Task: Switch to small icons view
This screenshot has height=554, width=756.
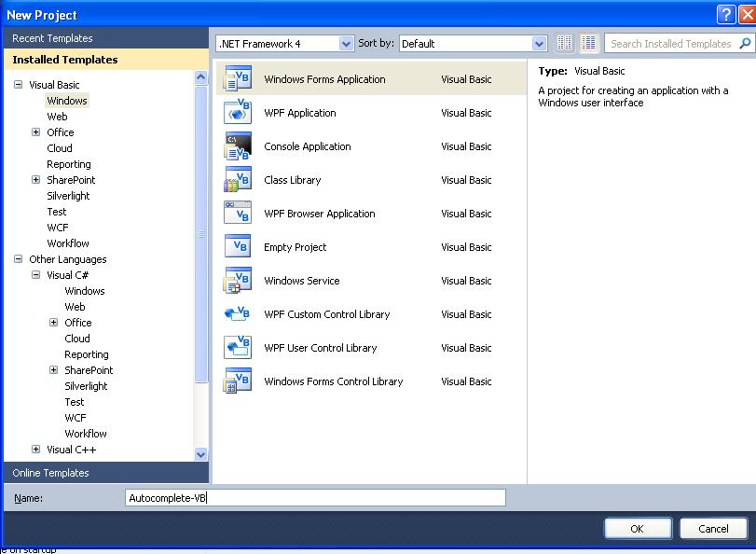Action: 564,44
